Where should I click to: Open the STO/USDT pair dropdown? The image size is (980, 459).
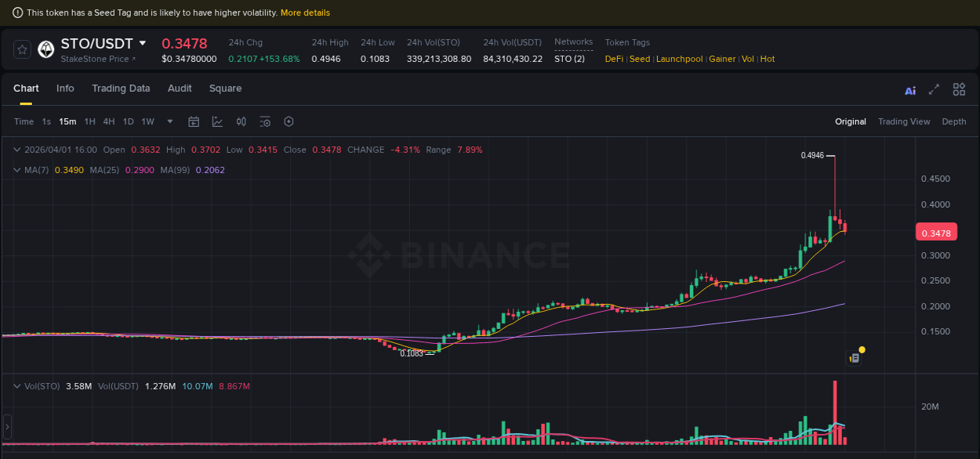click(x=142, y=44)
